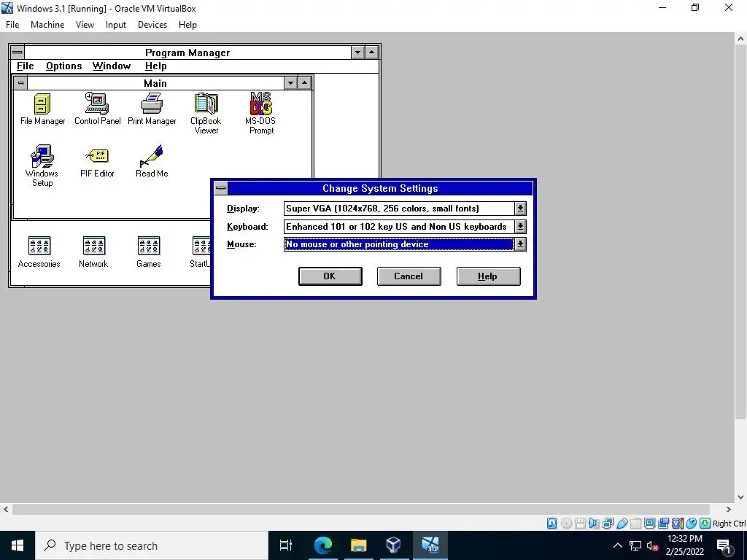
Task: Open the Accessories program group
Action: 39,252
